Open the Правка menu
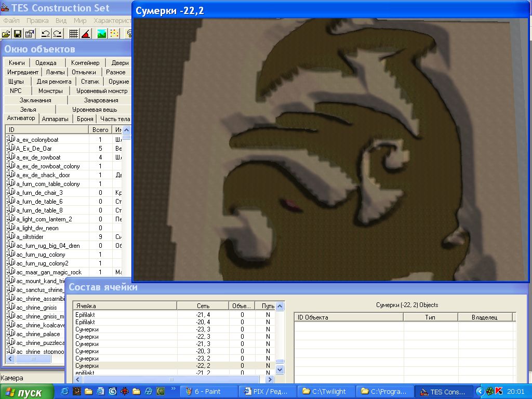 coord(37,20)
